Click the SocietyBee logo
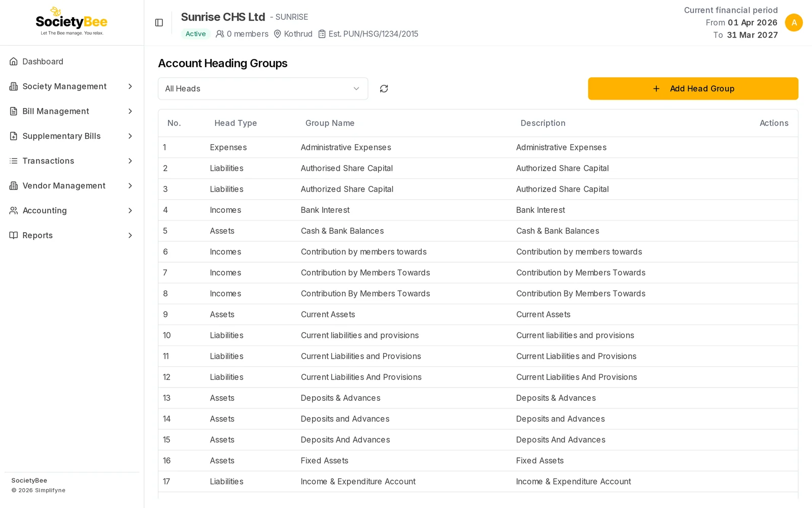 [x=72, y=21]
